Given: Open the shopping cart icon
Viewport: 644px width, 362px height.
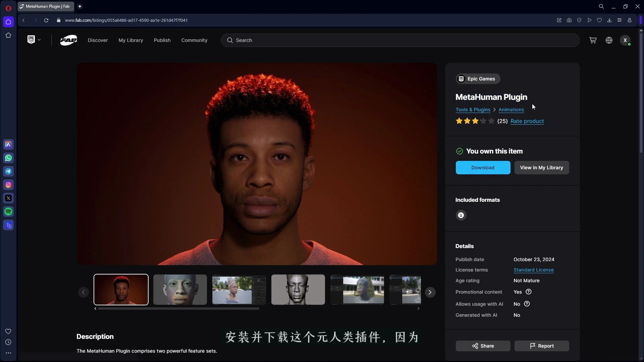Looking at the screenshot, I should click(x=593, y=40).
